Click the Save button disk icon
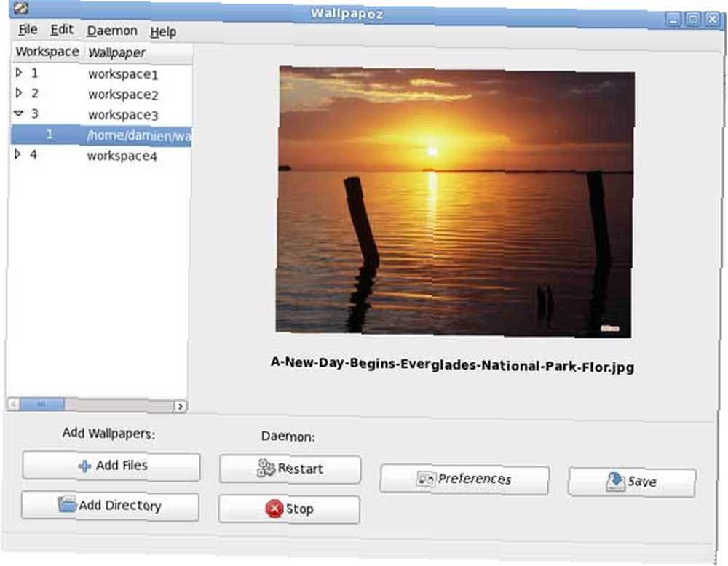 616,482
